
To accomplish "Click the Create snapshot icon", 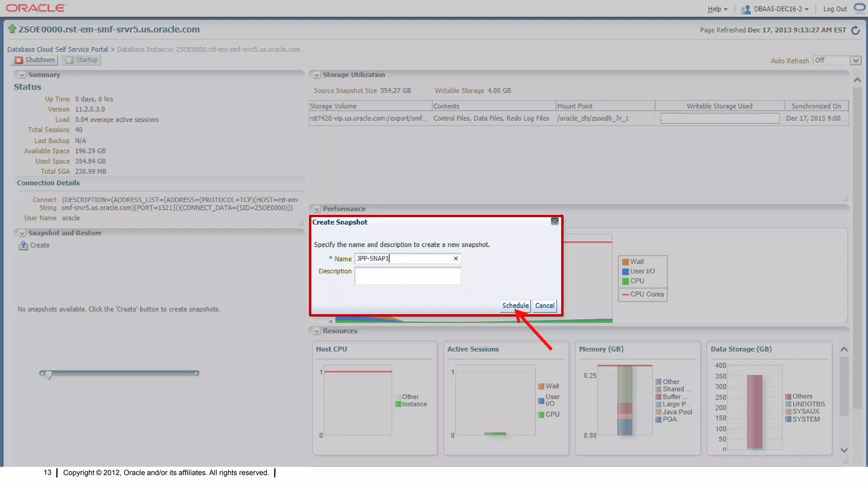I will (23, 245).
